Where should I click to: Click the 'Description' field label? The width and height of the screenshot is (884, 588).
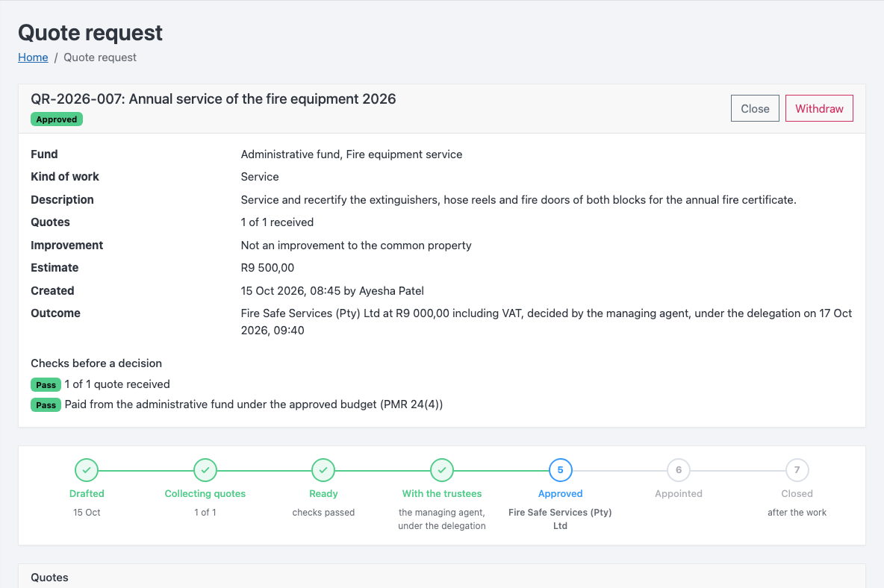point(62,200)
